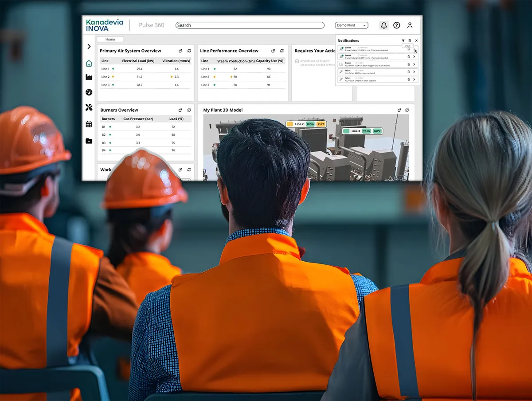Image resolution: width=532 pixels, height=401 pixels.
Task: Click the help question mark icon
Action: (397, 25)
